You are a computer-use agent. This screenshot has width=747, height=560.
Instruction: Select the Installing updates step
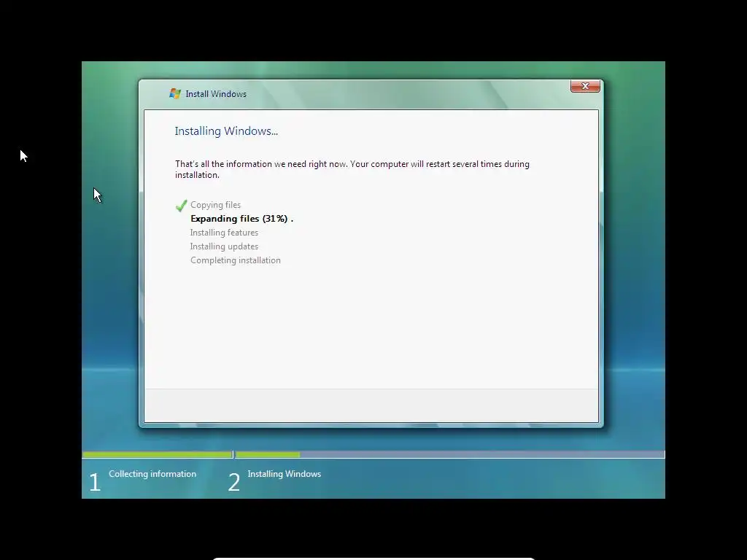point(224,246)
